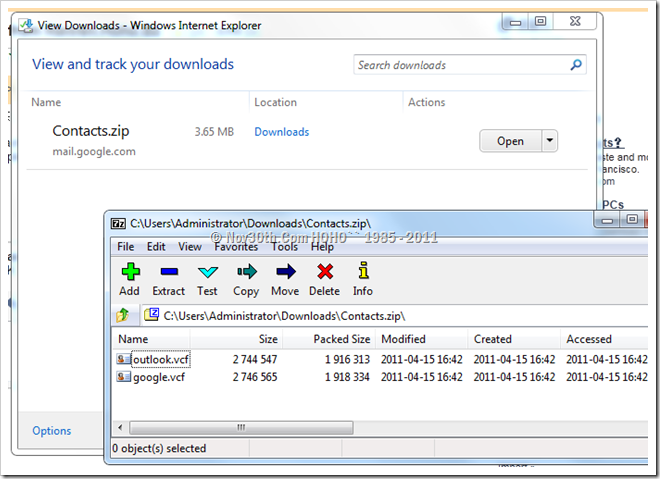Screen dimensions: 660x479
Task: Click the Location column header in downloads
Action: (x=276, y=102)
